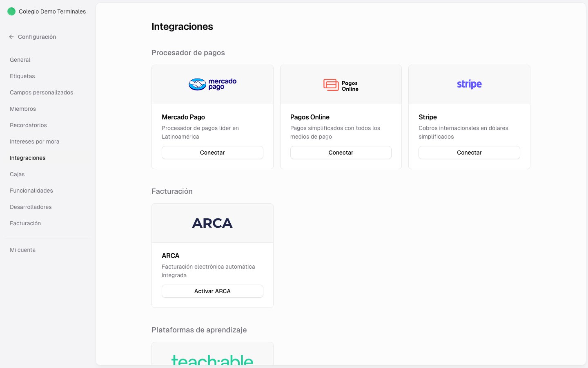
Task: Open the Miembros section
Action: [23, 109]
